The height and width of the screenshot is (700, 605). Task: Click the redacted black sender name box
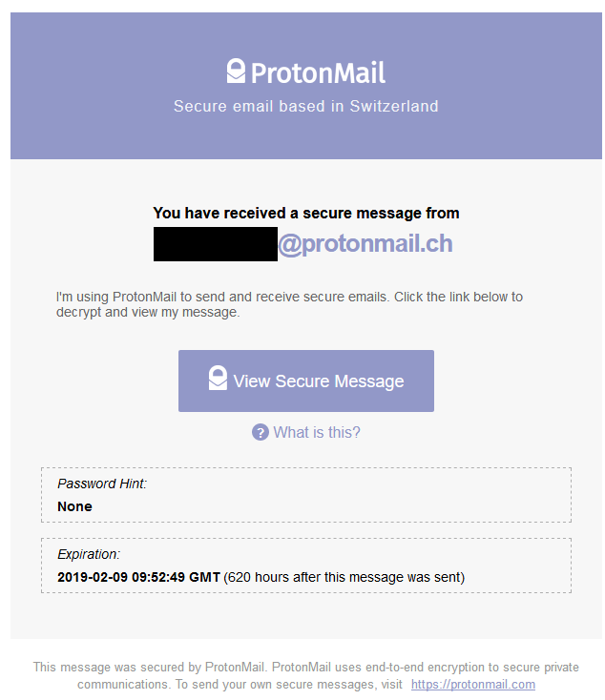[x=216, y=244]
